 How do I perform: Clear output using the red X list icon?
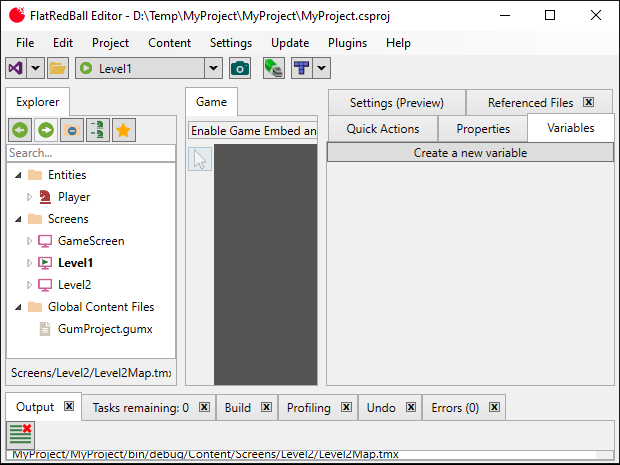click(x=20, y=434)
